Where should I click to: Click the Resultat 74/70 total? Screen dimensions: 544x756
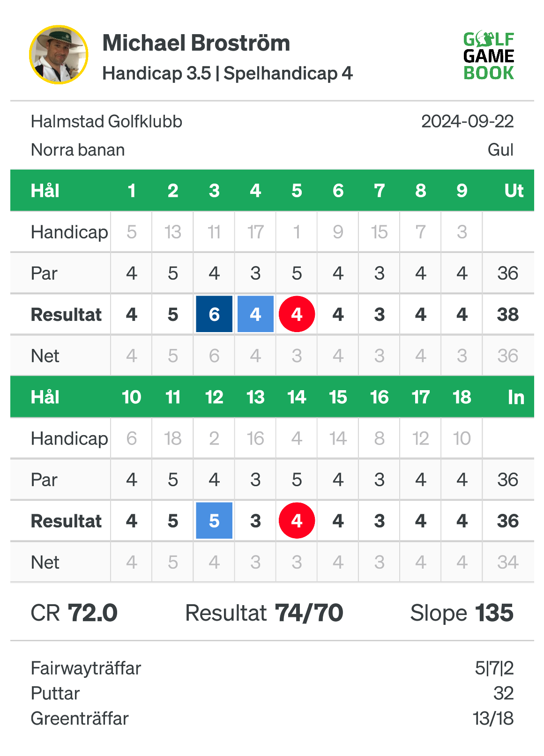tap(264, 613)
